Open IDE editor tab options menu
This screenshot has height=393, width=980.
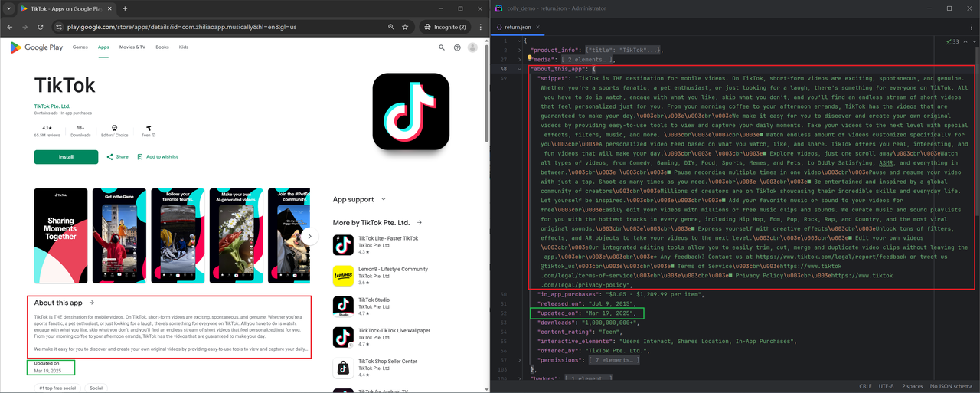point(972,27)
